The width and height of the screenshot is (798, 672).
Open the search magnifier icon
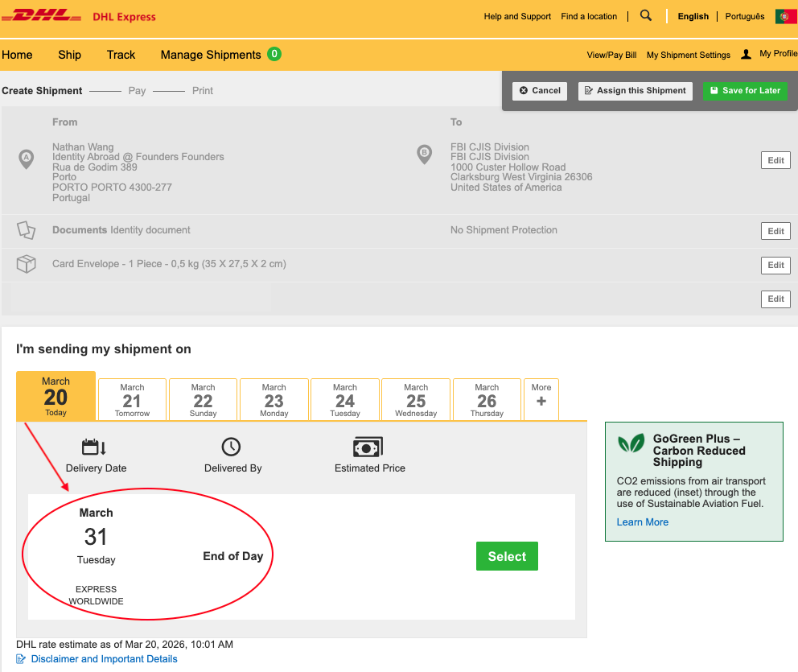coord(645,16)
